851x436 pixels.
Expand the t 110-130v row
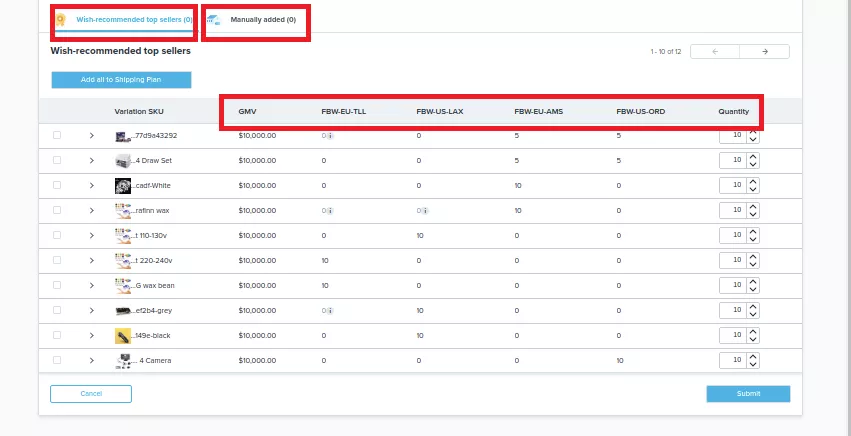(92, 236)
